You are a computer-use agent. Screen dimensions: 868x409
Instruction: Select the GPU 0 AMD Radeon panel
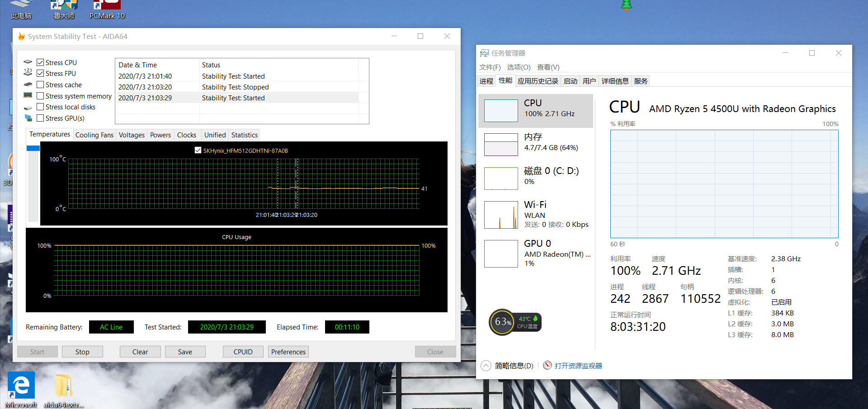536,254
